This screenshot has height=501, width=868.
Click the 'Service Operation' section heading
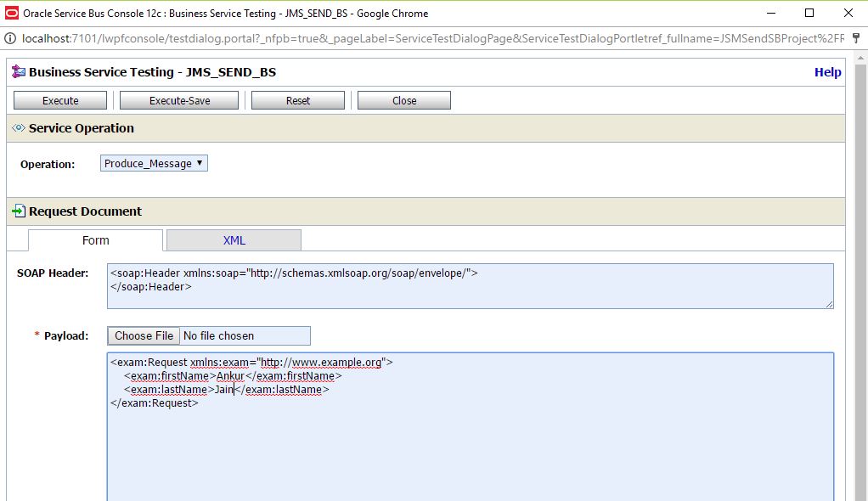pyautogui.click(x=82, y=128)
